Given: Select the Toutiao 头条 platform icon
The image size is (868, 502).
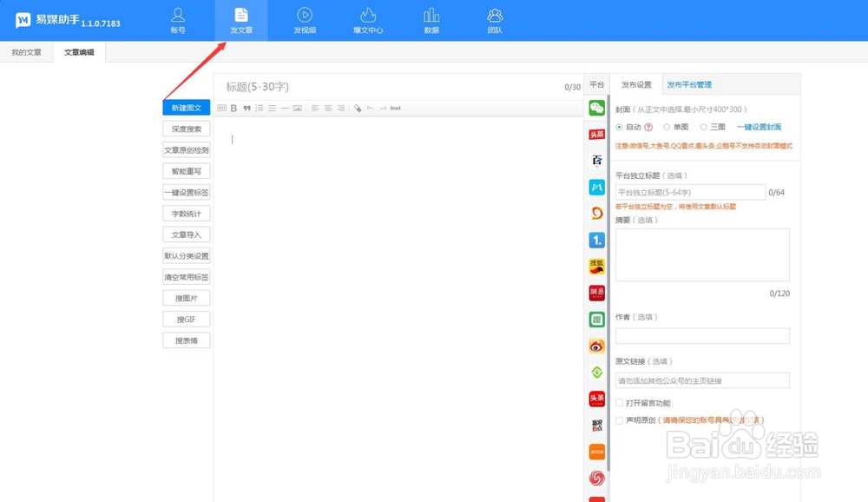Looking at the screenshot, I should pos(595,136).
